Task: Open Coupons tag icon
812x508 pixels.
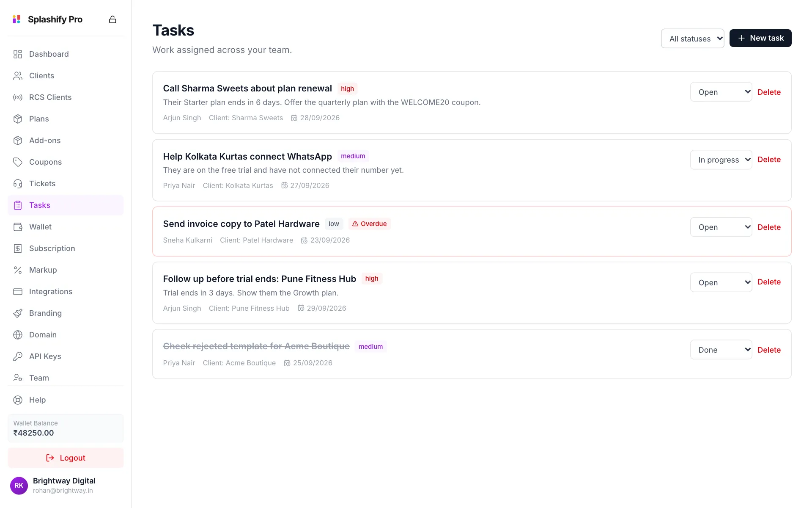Action: pos(18,162)
